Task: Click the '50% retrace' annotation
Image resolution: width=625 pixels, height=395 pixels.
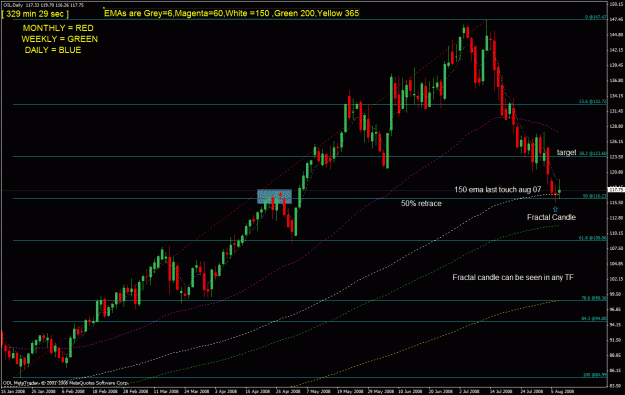Action: pyautogui.click(x=421, y=203)
